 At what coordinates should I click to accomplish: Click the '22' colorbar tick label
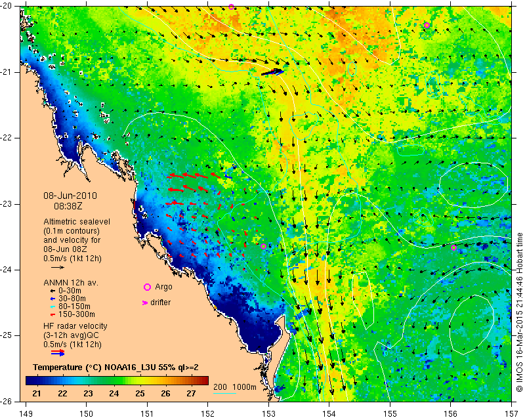(62, 394)
